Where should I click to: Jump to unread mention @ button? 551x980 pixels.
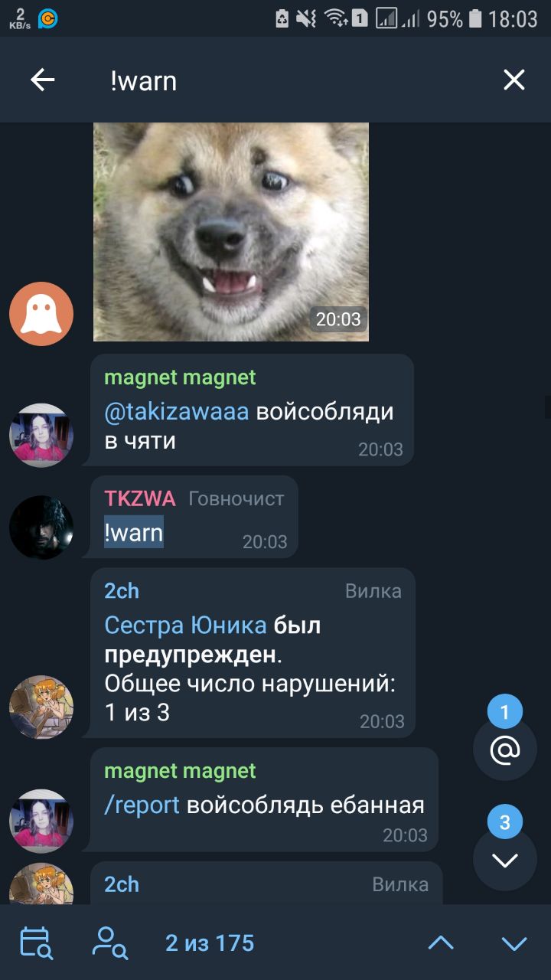coord(505,749)
